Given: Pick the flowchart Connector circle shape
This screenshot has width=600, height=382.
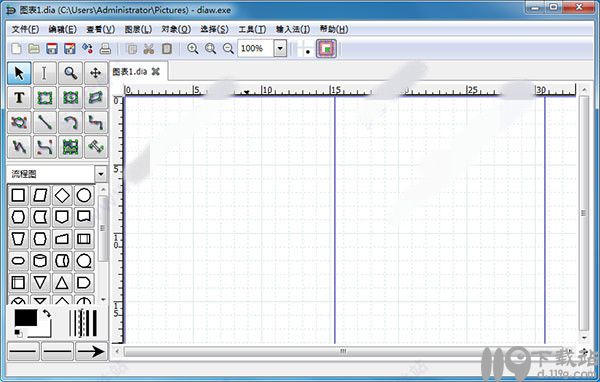Looking at the screenshot, I should 84,195.
